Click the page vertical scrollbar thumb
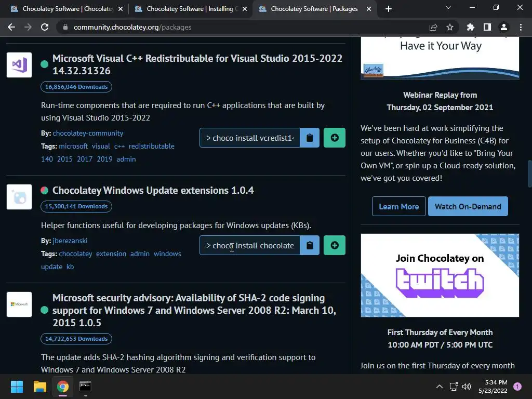532x399 pixels. point(529,174)
